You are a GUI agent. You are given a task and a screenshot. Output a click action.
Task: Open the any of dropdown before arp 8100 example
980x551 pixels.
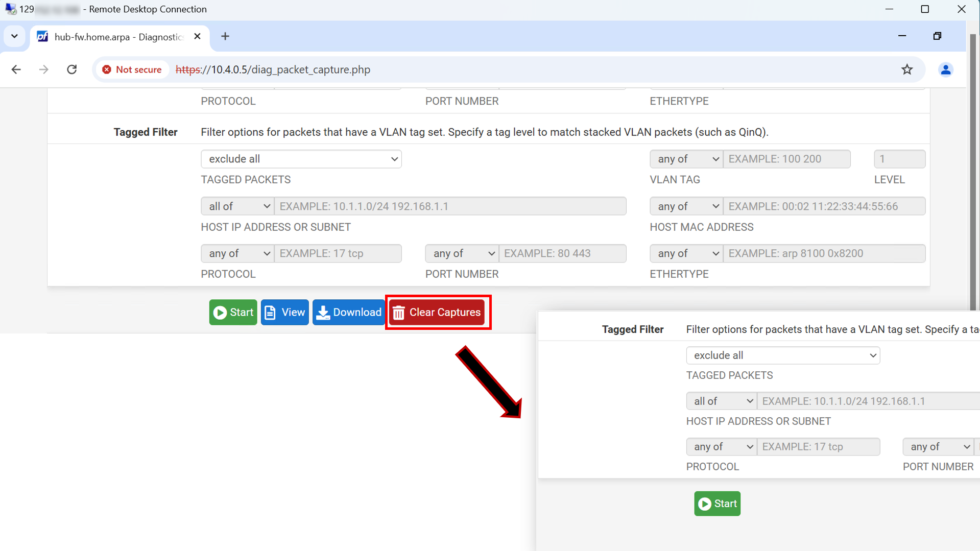(686, 253)
